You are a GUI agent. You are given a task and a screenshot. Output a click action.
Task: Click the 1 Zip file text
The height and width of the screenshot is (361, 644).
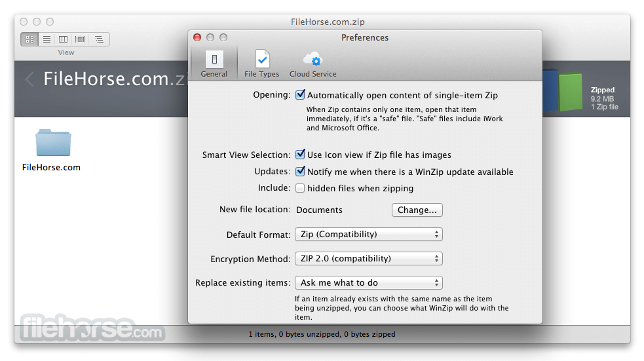pyautogui.click(x=605, y=107)
